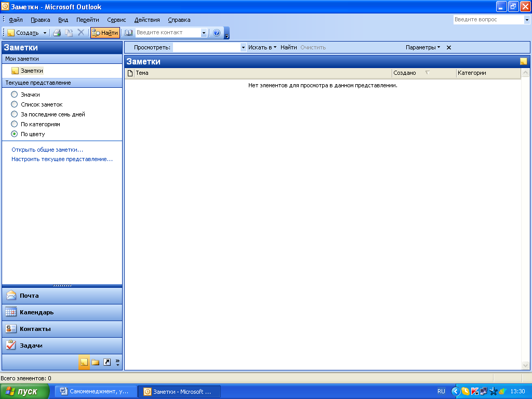Screen dimensions: 532x399
Task: Click the Shortcuts icon in navigation strip
Action: pyautogui.click(x=107, y=362)
